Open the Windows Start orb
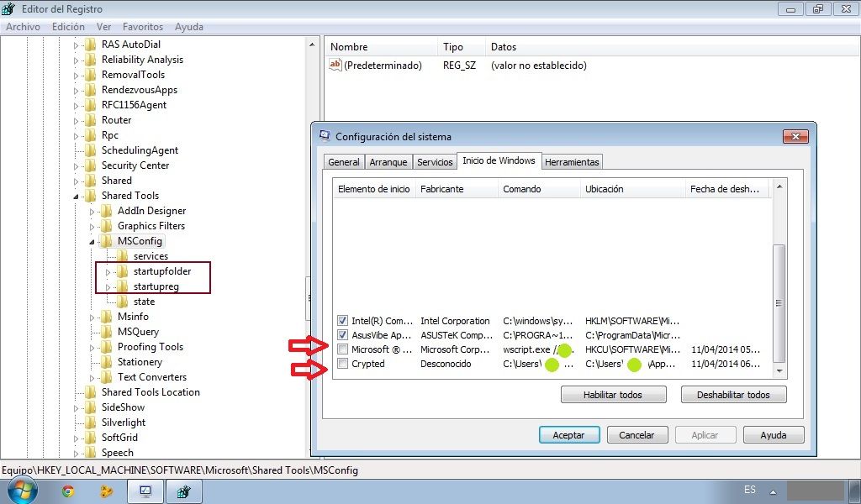 (x=22, y=490)
